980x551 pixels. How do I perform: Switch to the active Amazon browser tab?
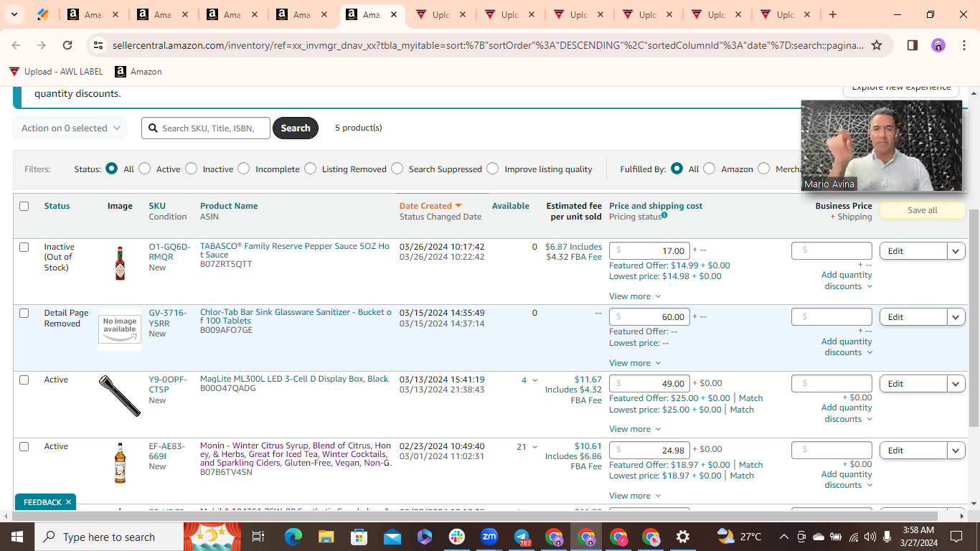371,14
